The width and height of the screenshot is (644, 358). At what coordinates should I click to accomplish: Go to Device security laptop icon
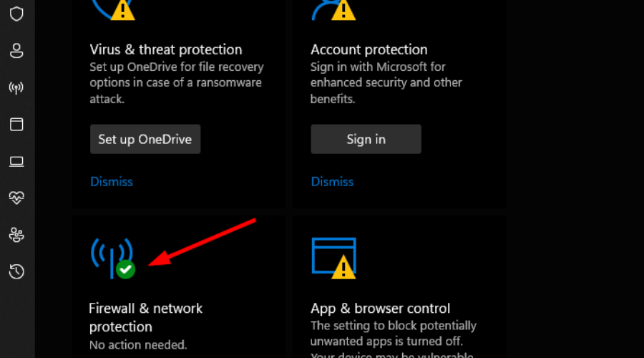click(x=16, y=162)
